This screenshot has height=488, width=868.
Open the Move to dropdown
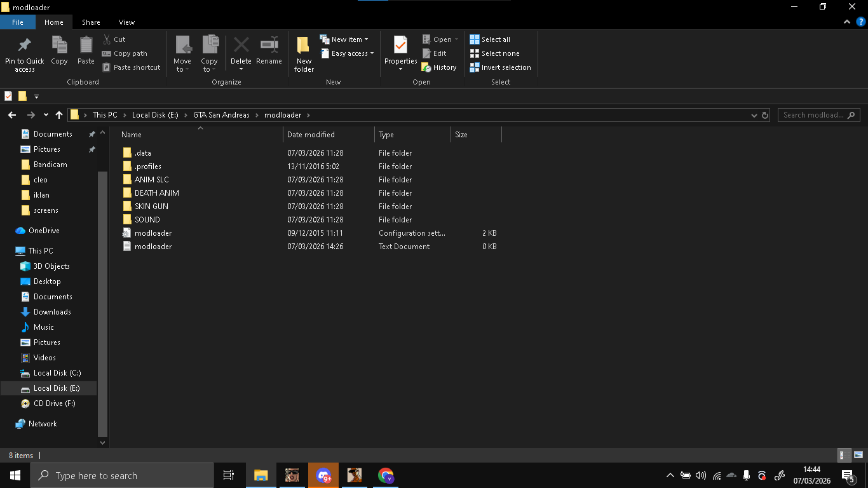(x=182, y=53)
